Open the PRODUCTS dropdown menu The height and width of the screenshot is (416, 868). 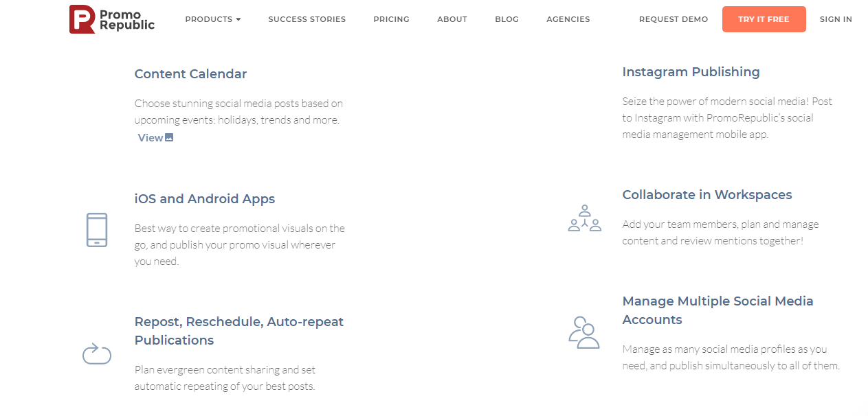212,19
